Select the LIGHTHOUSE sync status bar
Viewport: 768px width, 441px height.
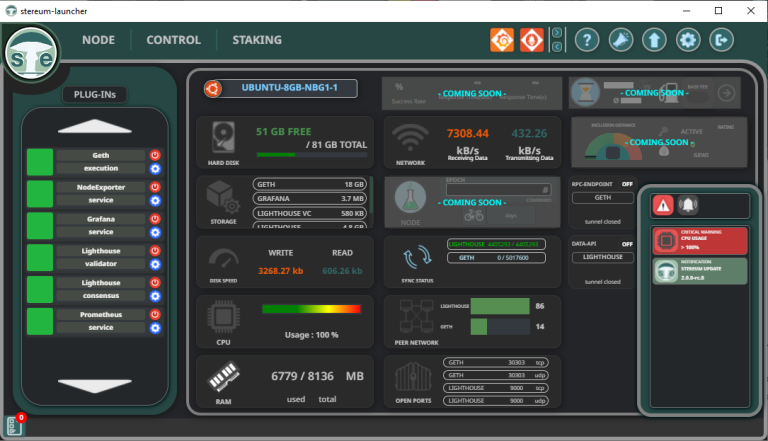[496, 244]
